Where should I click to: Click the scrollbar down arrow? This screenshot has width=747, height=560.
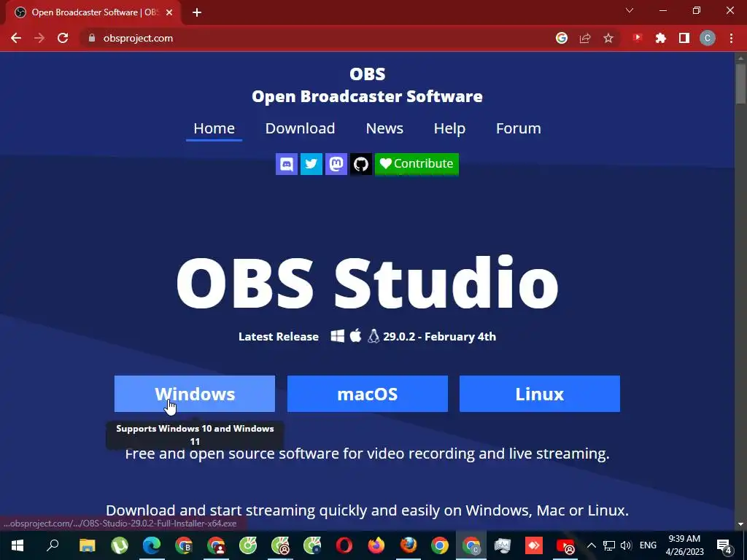tap(740, 524)
